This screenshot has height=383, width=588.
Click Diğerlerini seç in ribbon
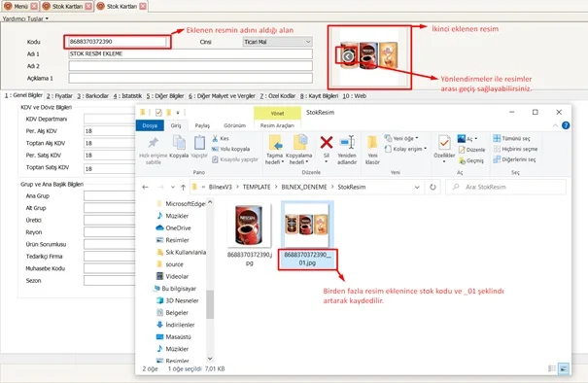coord(514,159)
